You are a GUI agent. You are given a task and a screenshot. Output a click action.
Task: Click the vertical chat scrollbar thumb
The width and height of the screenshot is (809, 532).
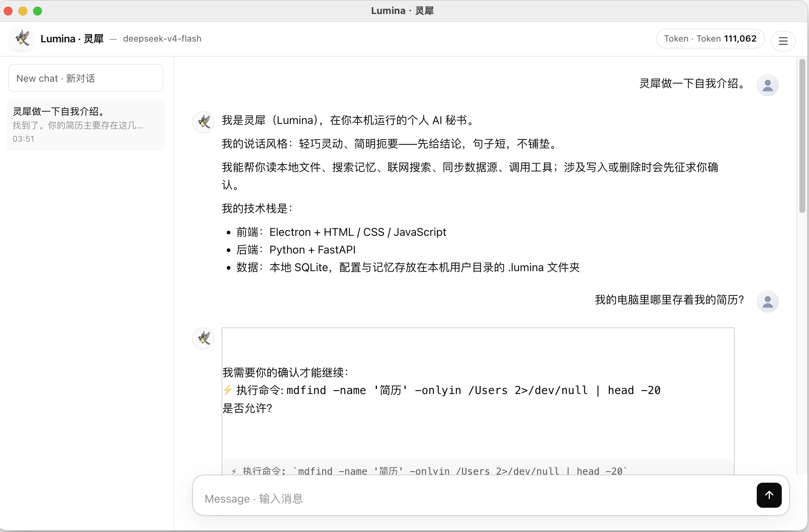[x=802, y=136]
